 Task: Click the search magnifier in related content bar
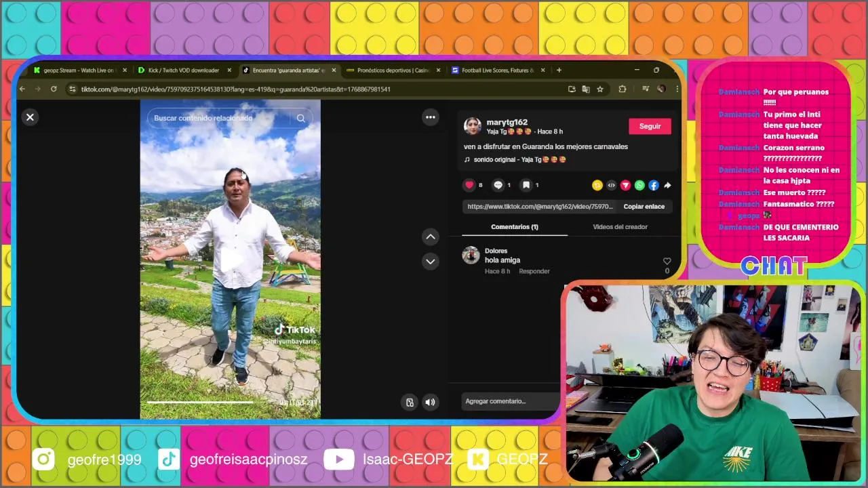(300, 118)
